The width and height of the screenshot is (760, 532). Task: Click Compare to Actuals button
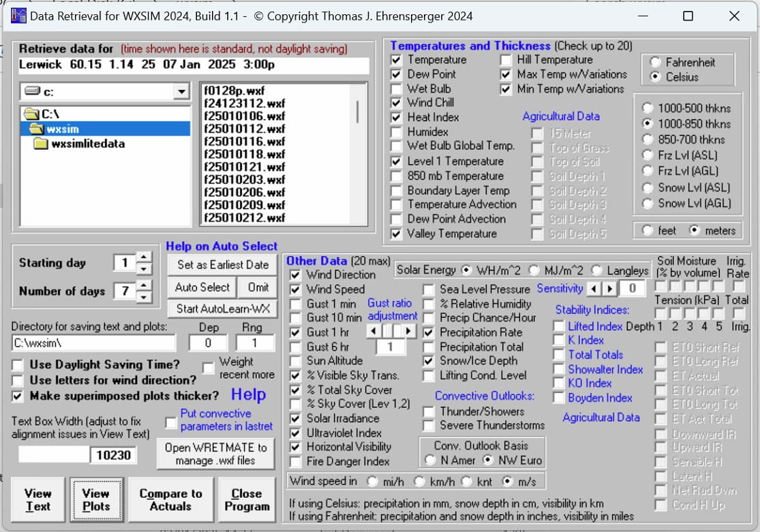(x=170, y=499)
